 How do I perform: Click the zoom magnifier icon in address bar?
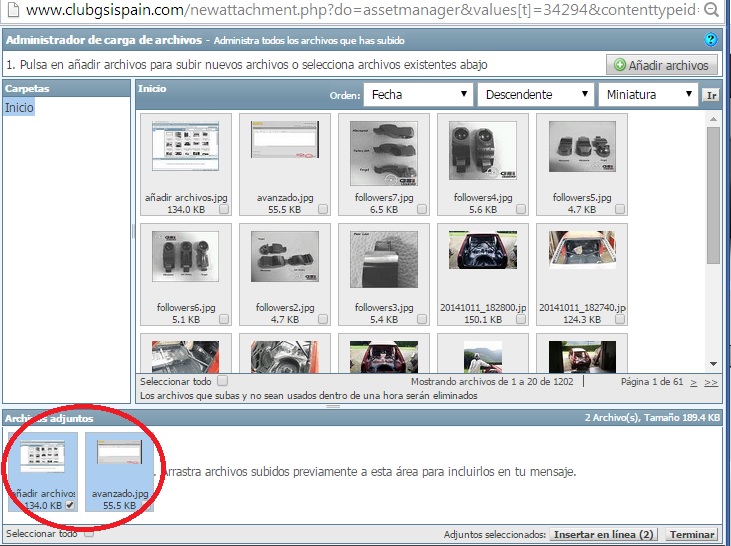[710, 12]
